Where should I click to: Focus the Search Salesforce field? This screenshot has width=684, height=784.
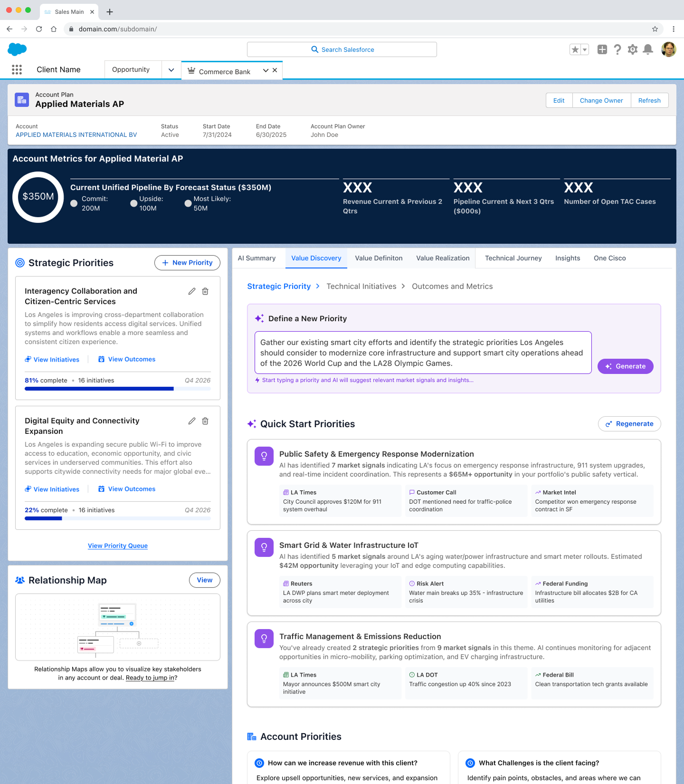(x=342, y=49)
